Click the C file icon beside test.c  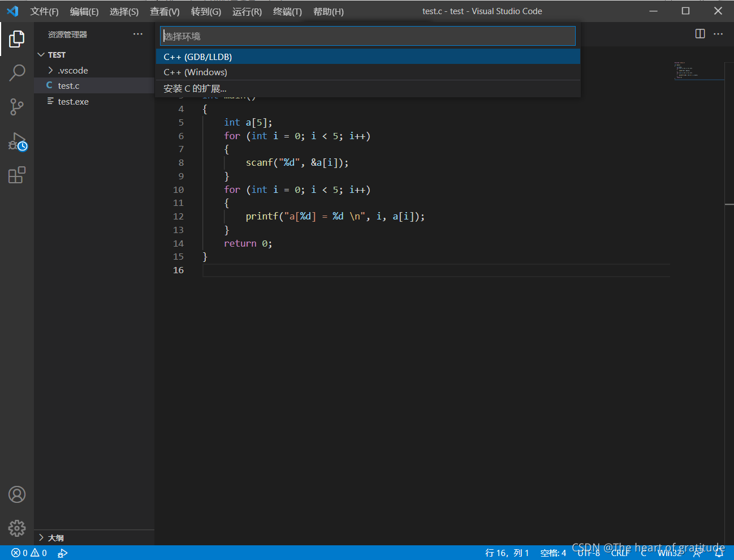coord(49,85)
